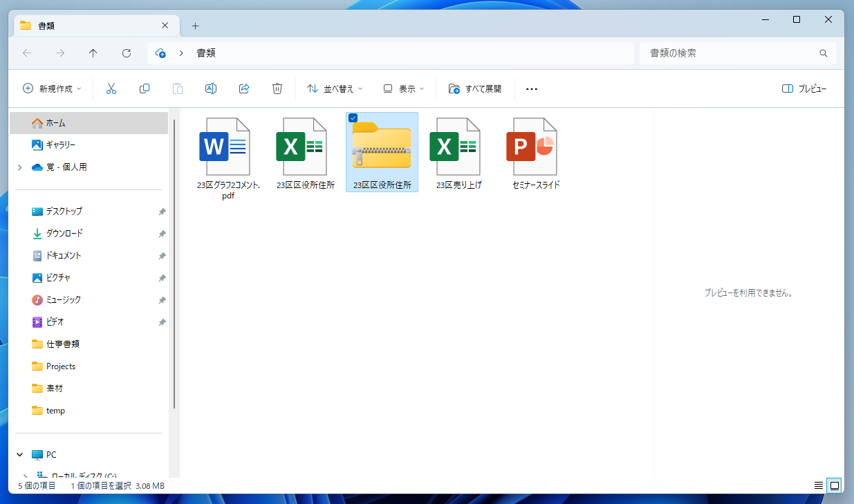854x504 pixels.
Task: Open ドキュメント quick access folder
Action: point(89,256)
